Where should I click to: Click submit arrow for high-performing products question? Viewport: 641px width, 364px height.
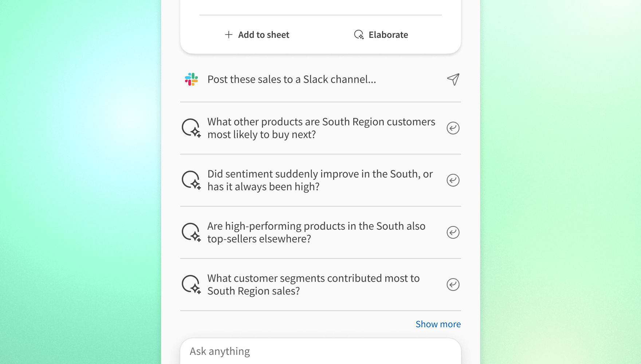tap(453, 232)
